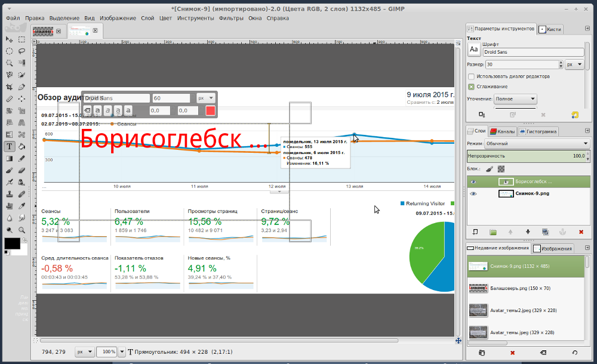Switch to the Гистограмма tab
Image resolution: width=597 pixels, height=364 pixels.
538,131
